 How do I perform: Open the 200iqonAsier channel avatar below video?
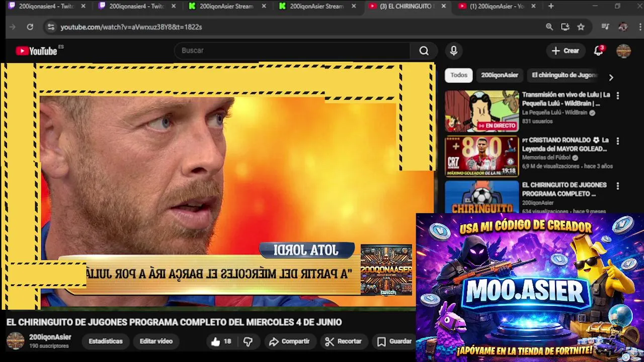(x=15, y=341)
